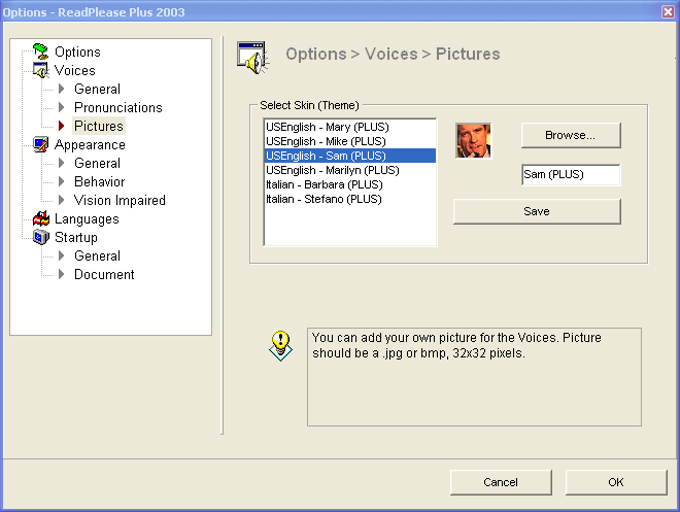680x512 pixels.
Task: Open Vision Impaired settings
Action: pos(120,200)
